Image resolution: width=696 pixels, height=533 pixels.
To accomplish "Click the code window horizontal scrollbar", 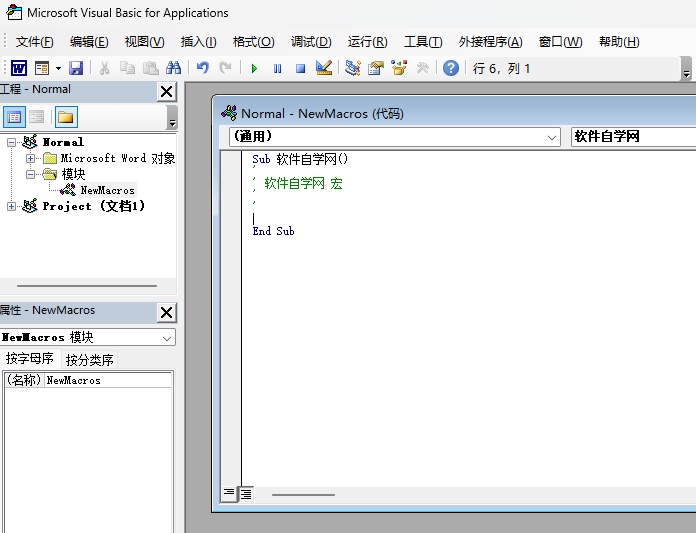I will tap(303, 494).
